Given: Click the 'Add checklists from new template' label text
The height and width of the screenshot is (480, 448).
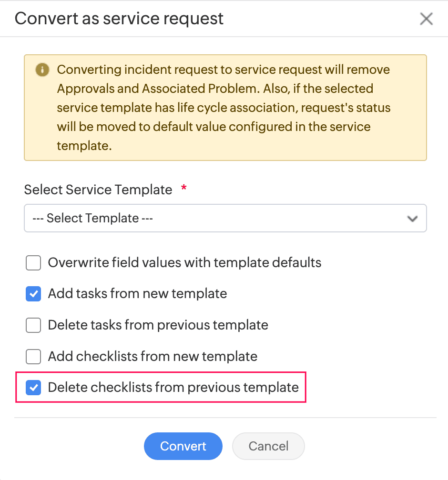Looking at the screenshot, I should pyautogui.click(x=153, y=356).
